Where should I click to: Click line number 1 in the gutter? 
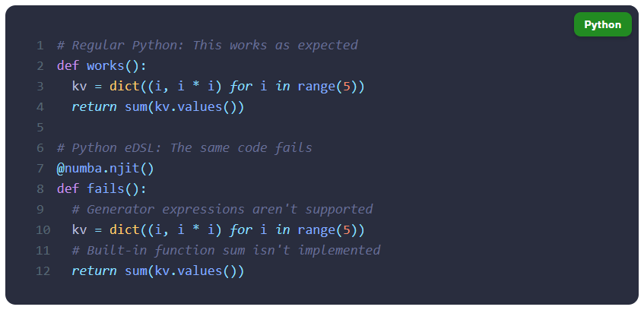pos(40,45)
